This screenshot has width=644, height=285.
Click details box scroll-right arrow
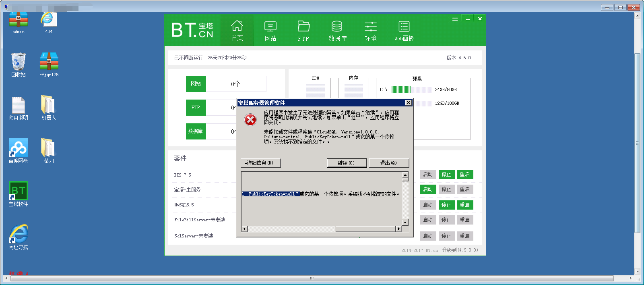(399, 229)
